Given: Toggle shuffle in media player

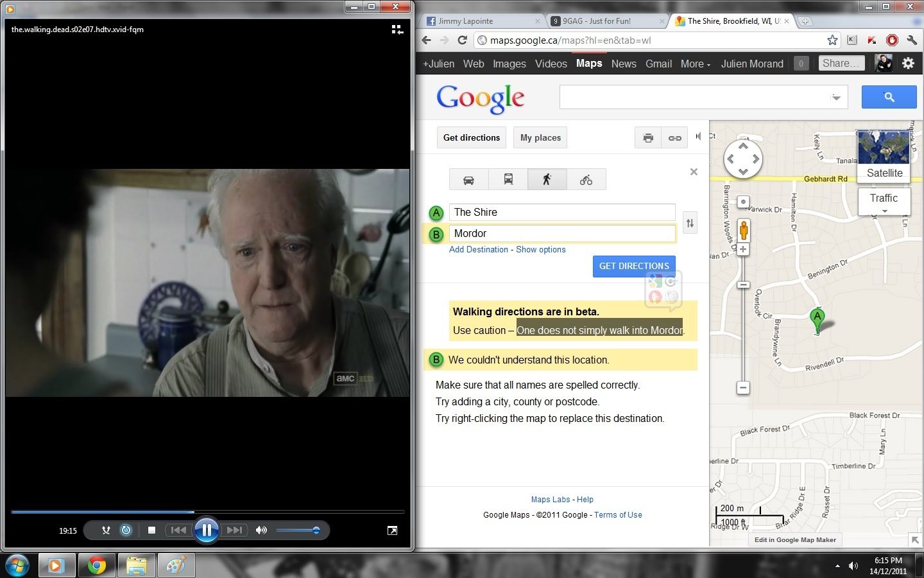Looking at the screenshot, I should click(x=106, y=530).
